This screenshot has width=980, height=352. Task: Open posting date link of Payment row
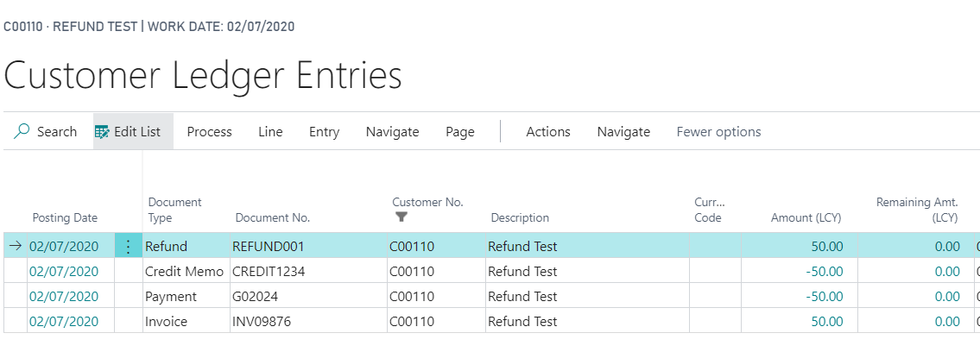tap(64, 297)
